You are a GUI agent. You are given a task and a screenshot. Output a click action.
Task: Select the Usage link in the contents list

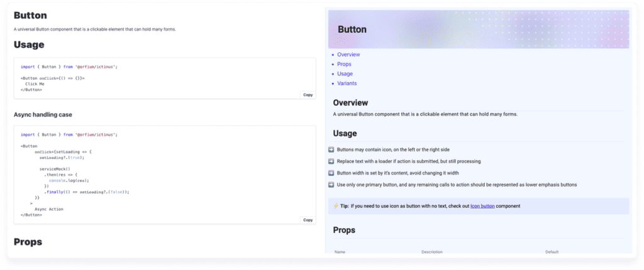point(345,73)
